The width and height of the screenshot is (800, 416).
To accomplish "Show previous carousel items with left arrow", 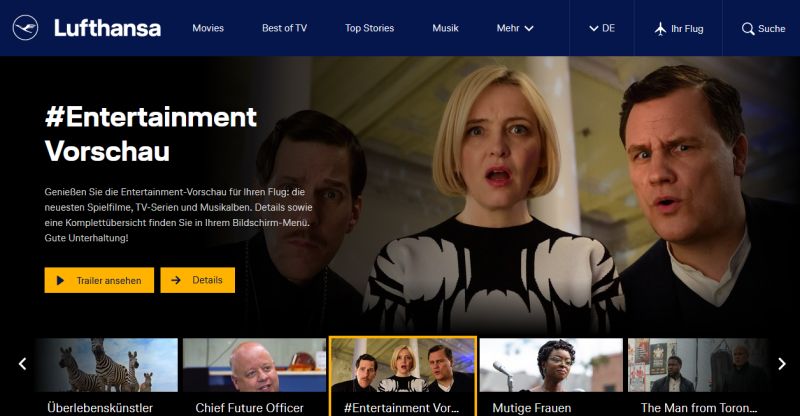I will pos(22,364).
